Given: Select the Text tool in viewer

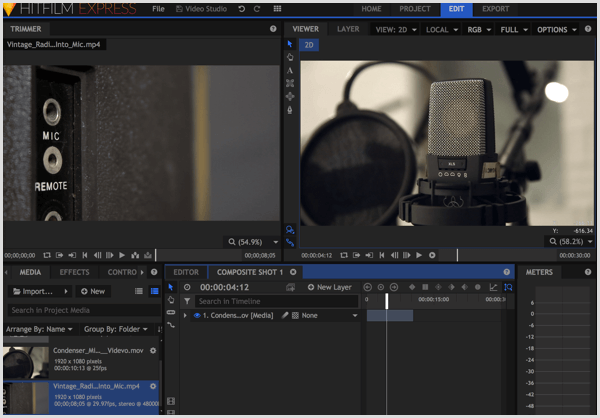Looking at the screenshot, I should (290, 70).
